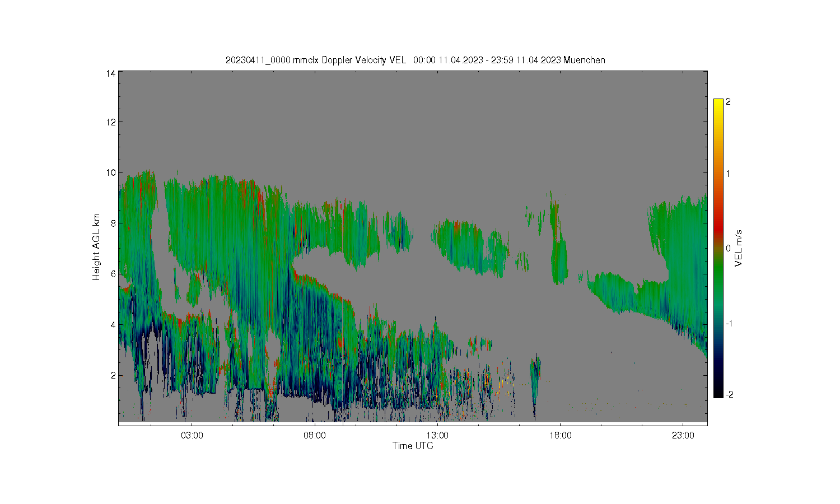The width and height of the screenshot is (840, 504).
Task: Click the 23:00 time tick label
Action: pos(683,436)
